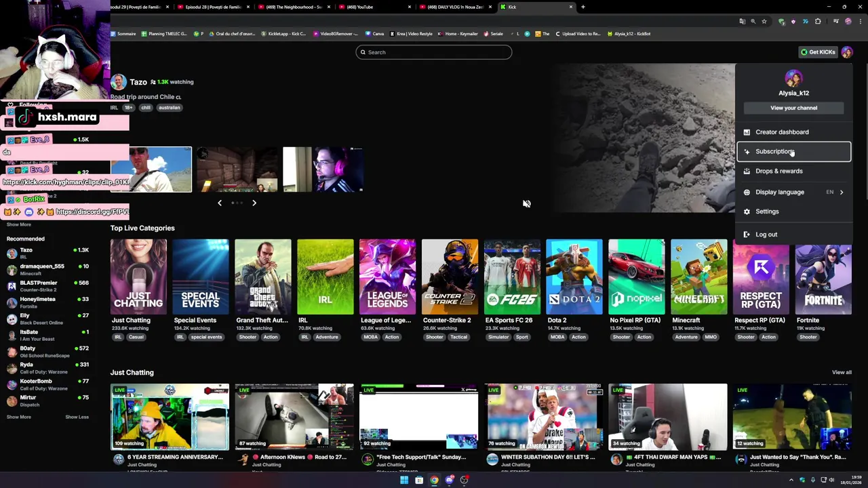Go to previous featured stream with left chevron
The width and height of the screenshot is (868, 488).
coord(220,203)
